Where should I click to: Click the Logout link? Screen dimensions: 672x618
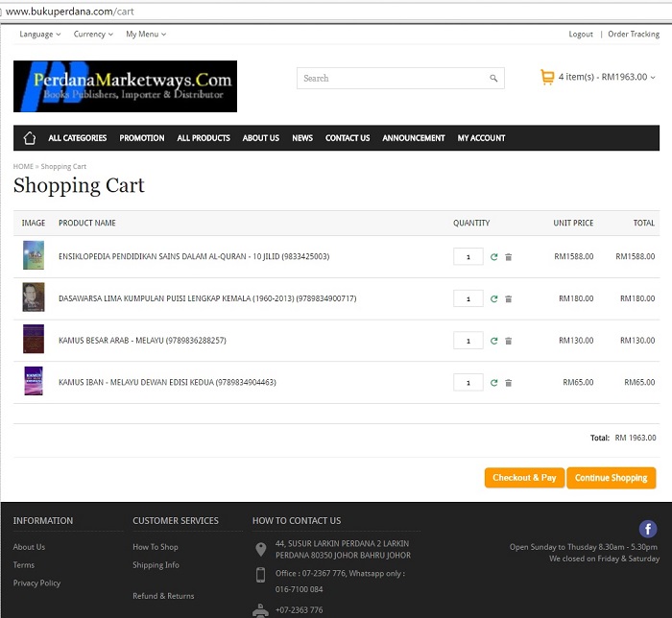(581, 35)
